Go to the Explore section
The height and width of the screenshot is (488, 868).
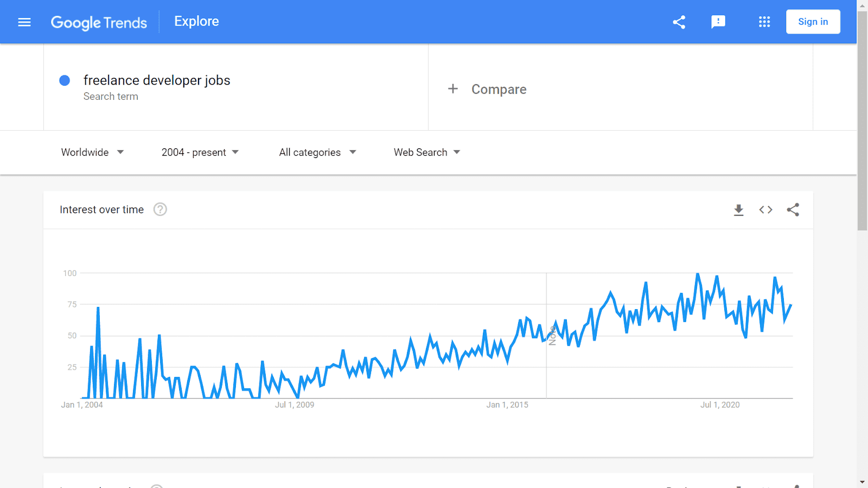[x=196, y=22]
